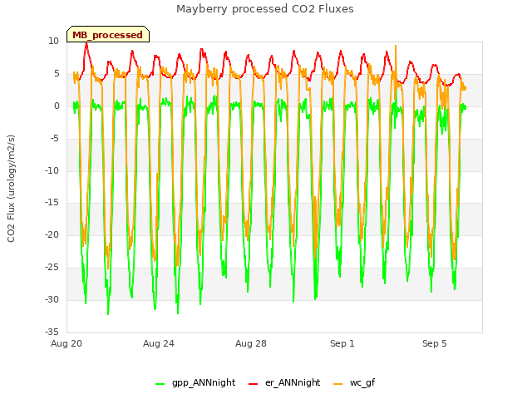Screen dimensions: 532x399
Task: Toggle the wc_gf legend entry
Action: (354, 383)
